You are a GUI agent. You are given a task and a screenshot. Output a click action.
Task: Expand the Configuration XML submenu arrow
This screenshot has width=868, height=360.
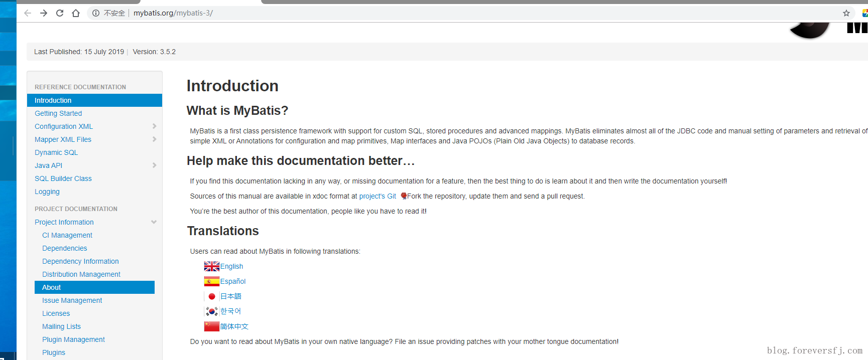154,126
